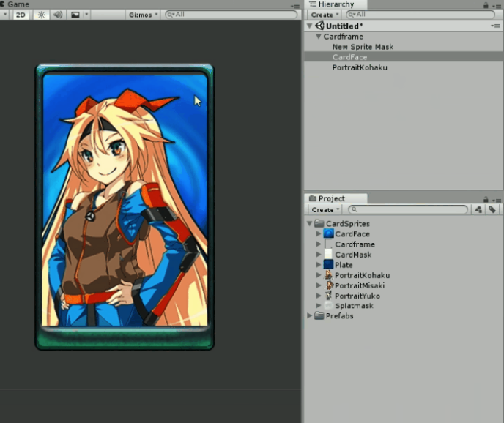Select New Sprite Mask object
504x423 pixels.
363,47
